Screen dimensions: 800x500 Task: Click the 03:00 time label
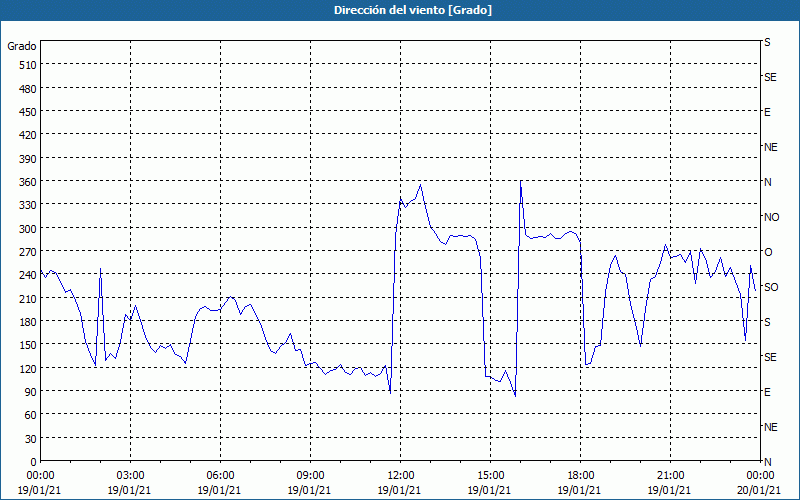click(x=130, y=476)
